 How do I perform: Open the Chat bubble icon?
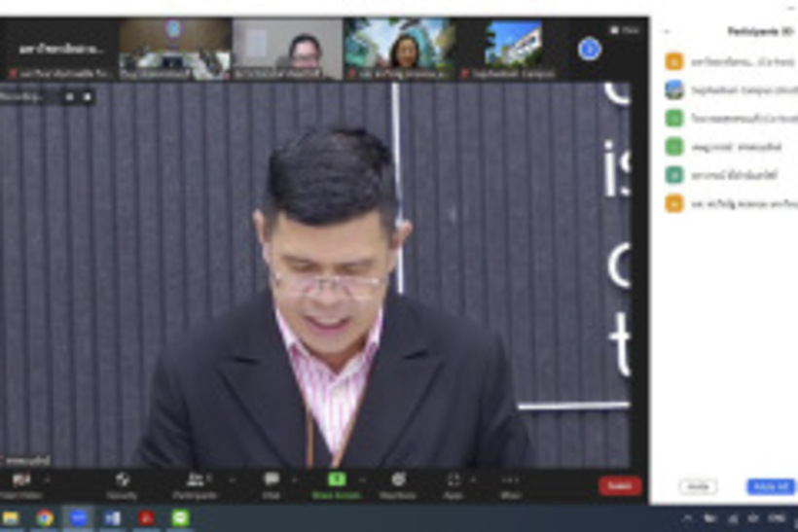point(272,479)
